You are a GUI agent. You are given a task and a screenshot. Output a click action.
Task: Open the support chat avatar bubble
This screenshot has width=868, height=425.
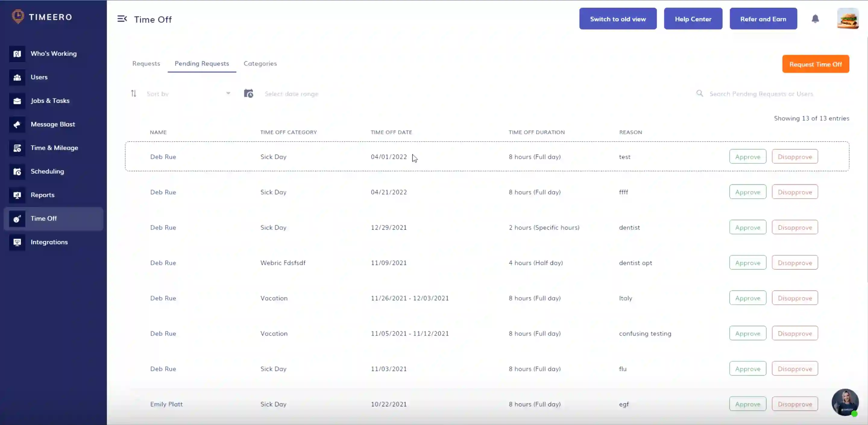pyautogui.click(x=845, y=402)
